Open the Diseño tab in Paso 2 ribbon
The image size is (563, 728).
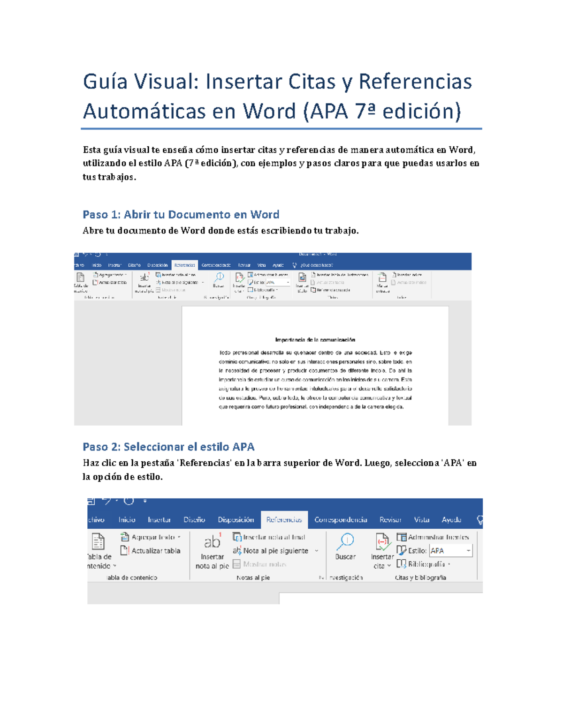tap(194, 519)
